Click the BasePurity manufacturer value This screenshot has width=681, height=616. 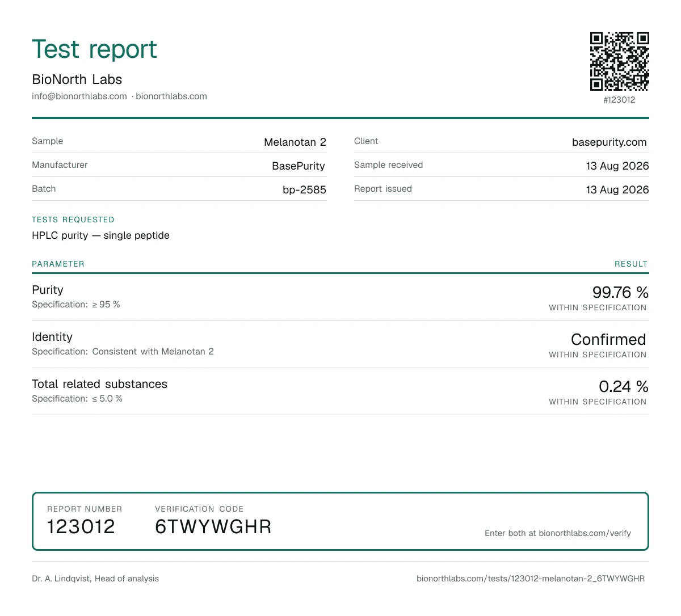coord(299,166)
